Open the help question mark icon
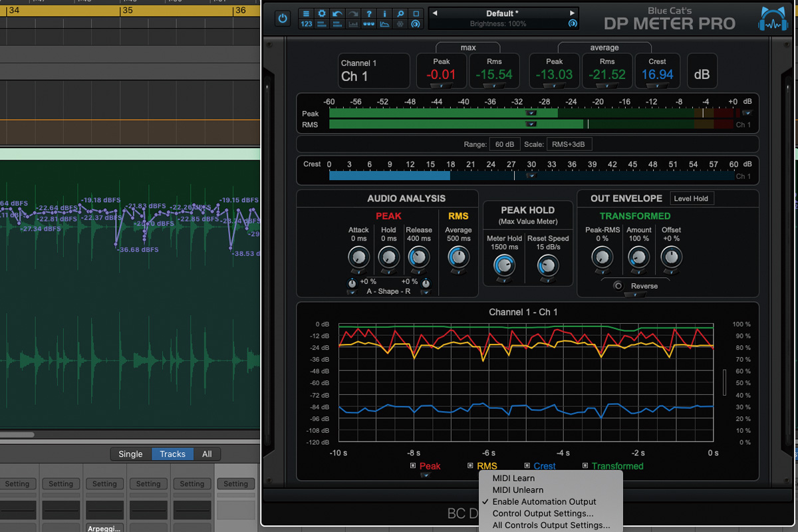Viewport: 798px width, 532px height. click(x=369, y=13)
